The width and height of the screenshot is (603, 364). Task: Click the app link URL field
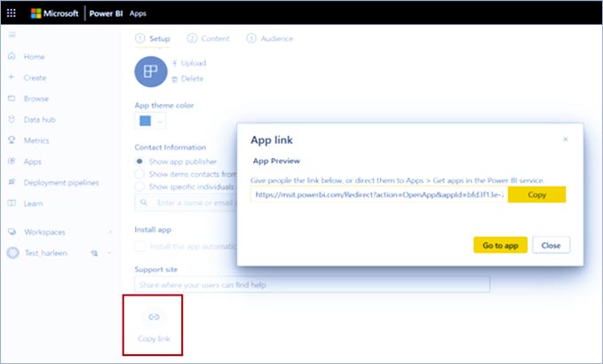379,194
